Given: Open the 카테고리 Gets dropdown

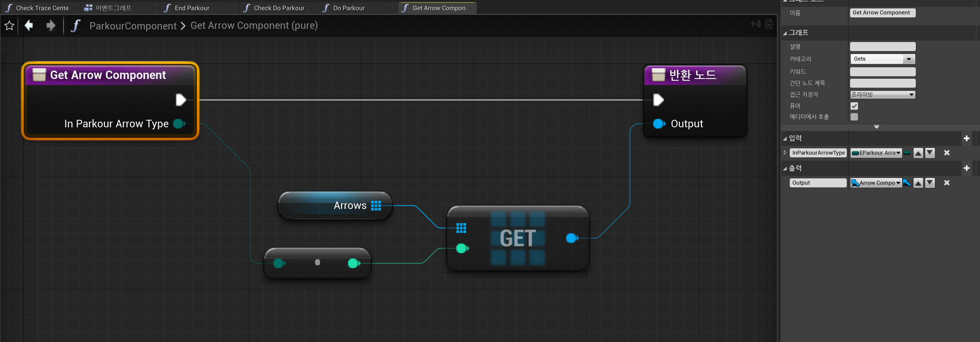Looking at the screenshot, I should pos(882,59).
